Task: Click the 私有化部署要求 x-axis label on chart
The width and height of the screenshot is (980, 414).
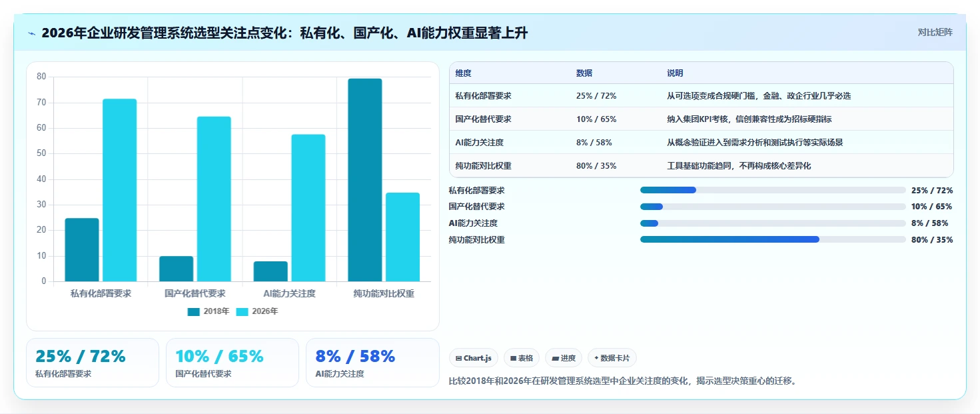Action: click(x=101, y=293)
